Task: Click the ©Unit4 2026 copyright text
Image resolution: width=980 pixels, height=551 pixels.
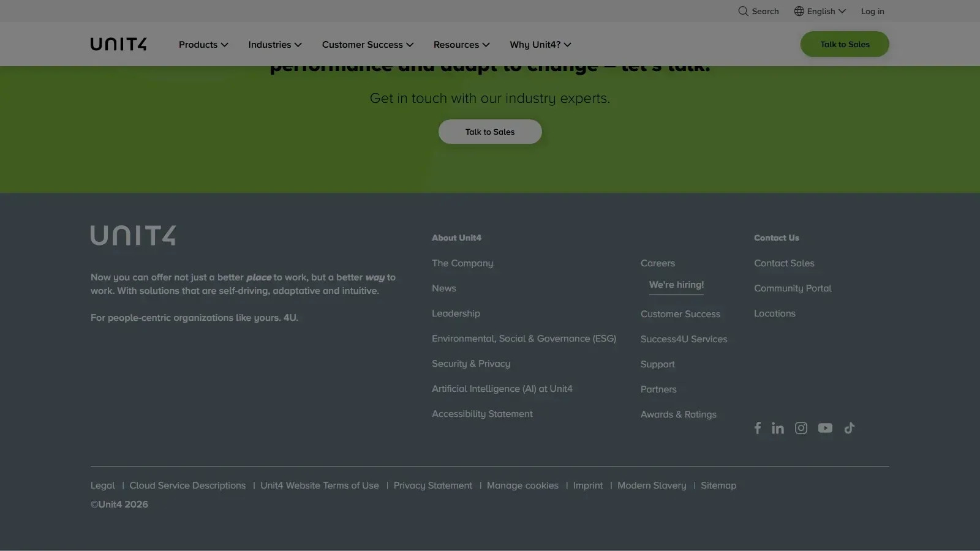Action: coord(119,504)
